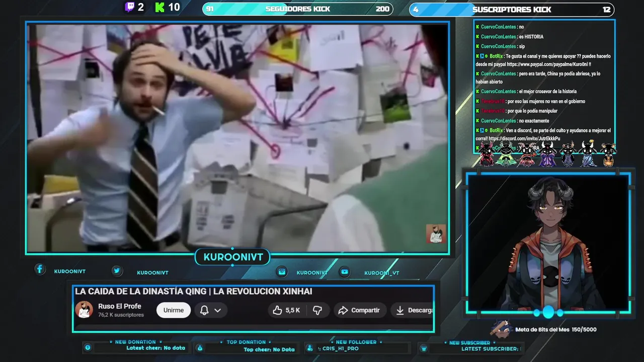The height and width of the screenshot is (362, 644).
Task: Click the KUROONIVT text next to the Twitter icon
Action: (152, 273)
